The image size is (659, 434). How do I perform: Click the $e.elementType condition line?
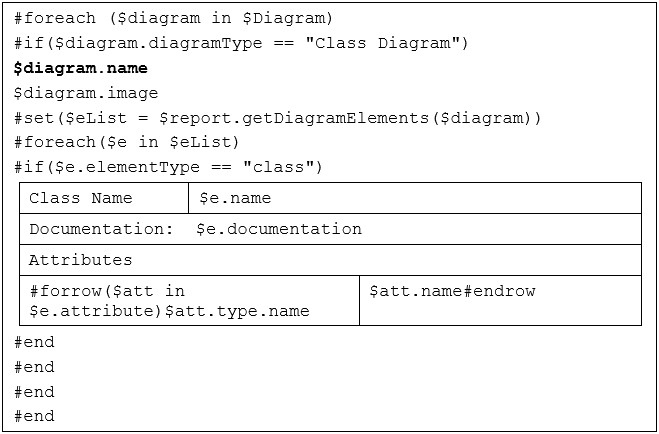coord(168,167)
